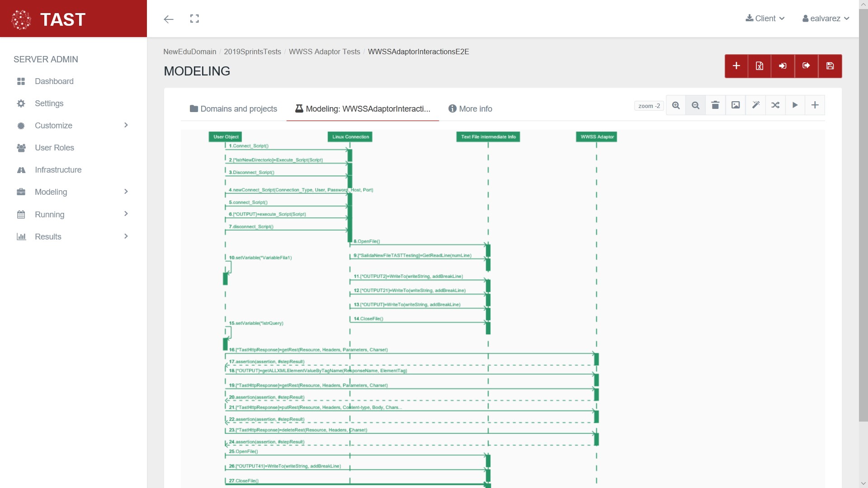Click the red save floppy disk button
868x488 pixels.
pos(830,66)
